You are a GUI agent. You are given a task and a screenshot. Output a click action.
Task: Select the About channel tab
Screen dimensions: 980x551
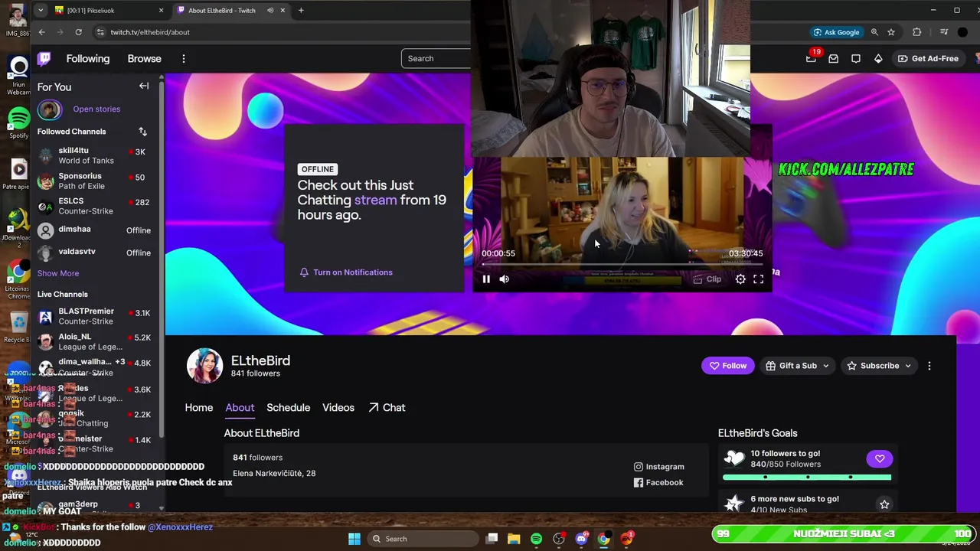240,408
